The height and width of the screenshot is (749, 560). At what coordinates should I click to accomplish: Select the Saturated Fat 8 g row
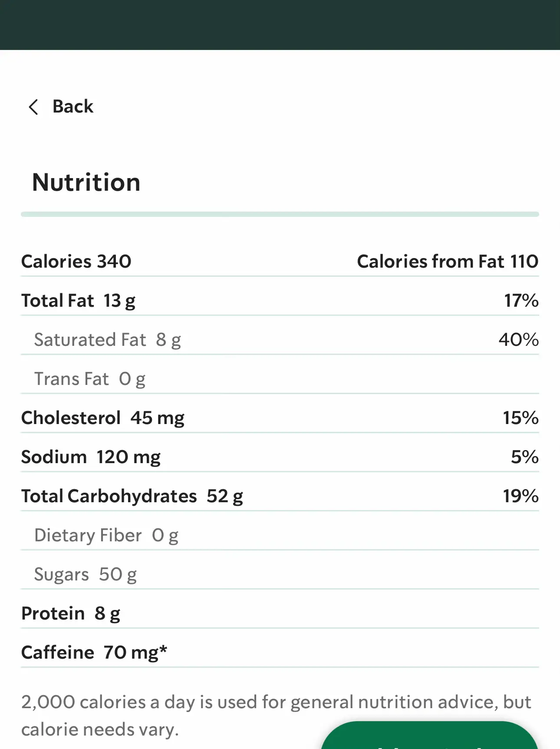(280, 340)
